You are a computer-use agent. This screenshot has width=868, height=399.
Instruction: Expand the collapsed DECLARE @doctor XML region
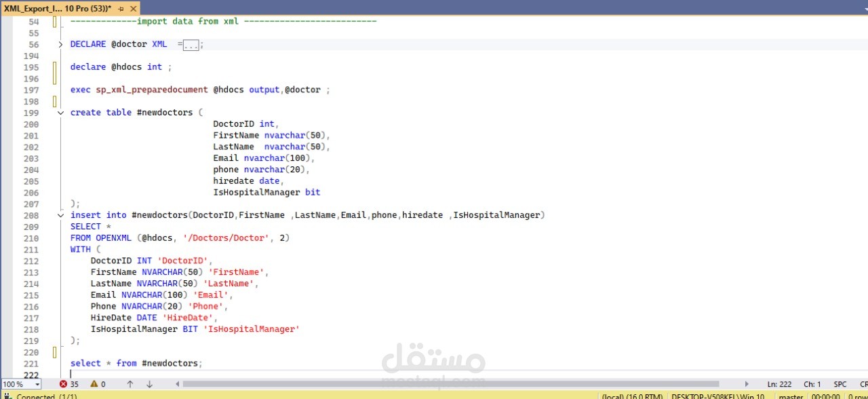point(60,44)
